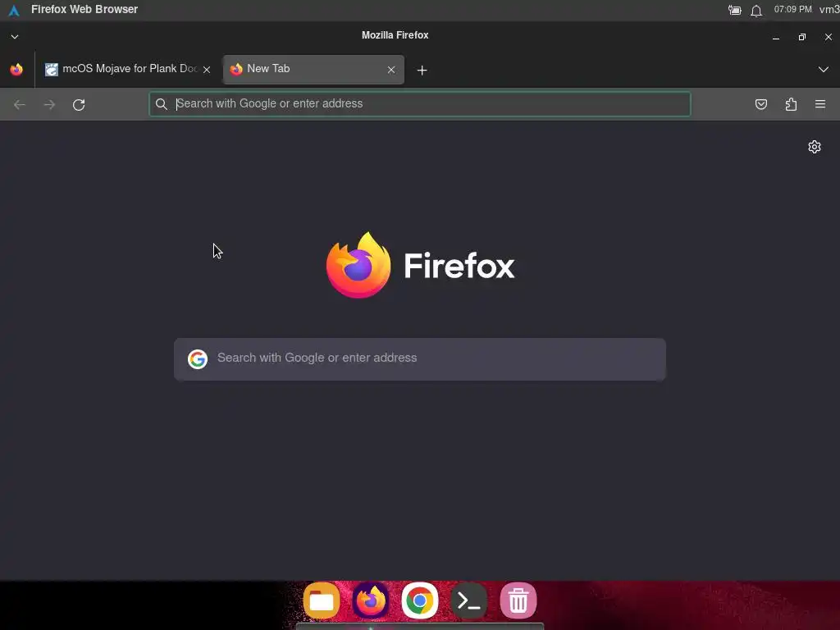Open a new tab with plus button

(x=422, y=71)
